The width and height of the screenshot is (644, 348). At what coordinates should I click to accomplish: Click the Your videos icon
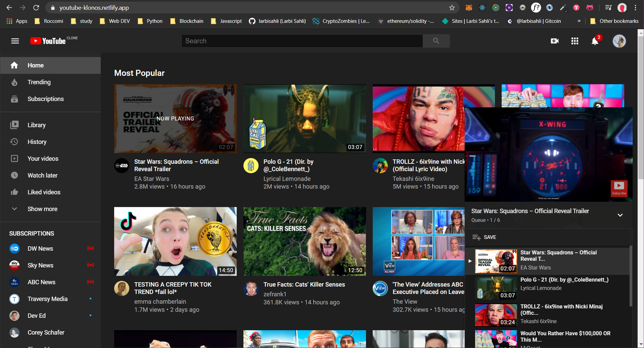point(14,158)
